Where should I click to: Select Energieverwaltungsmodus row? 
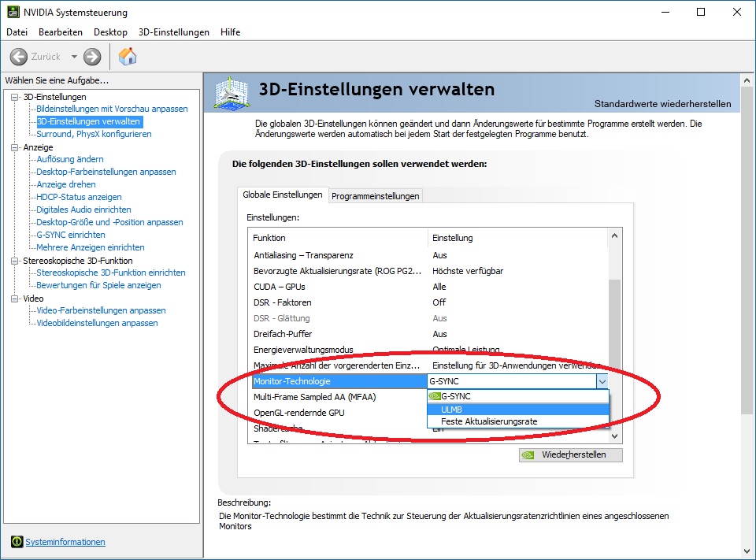(x=429, y=350)
